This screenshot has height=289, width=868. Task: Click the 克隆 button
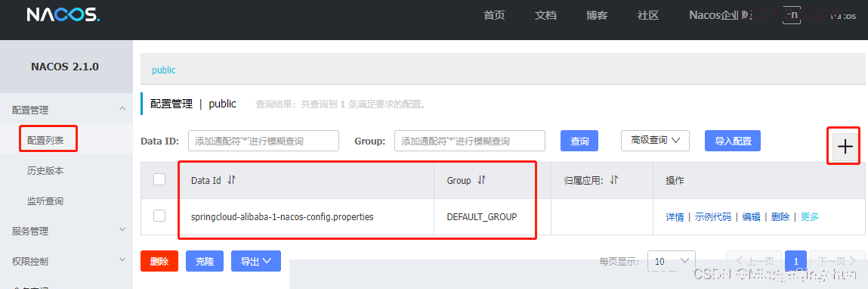(x=204, y=261)
